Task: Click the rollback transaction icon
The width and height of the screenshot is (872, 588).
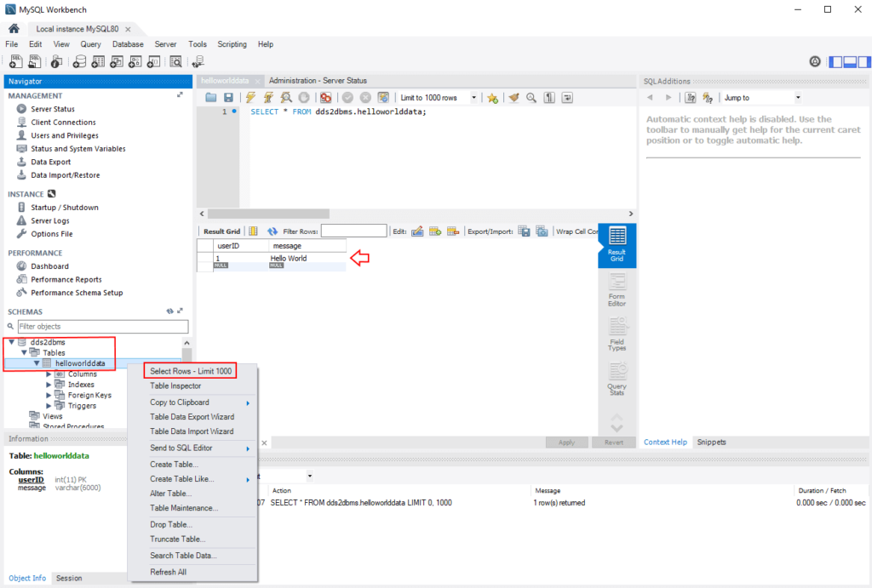Action: [x=365, y=98]
